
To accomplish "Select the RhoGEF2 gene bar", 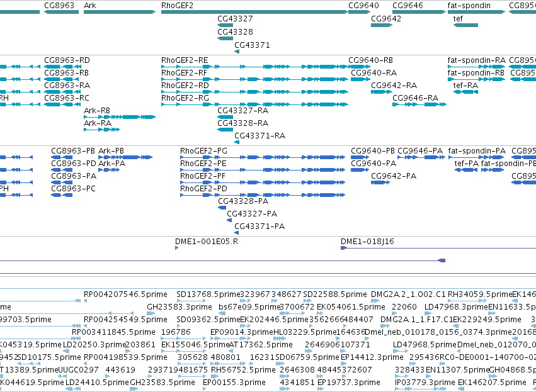I will pos(254,12).
